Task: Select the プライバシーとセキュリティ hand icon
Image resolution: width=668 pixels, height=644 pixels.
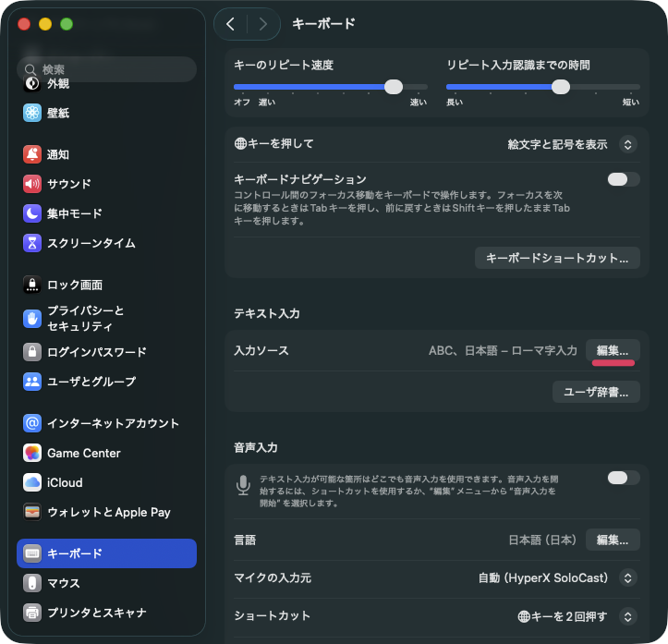Action: [32, 319]
